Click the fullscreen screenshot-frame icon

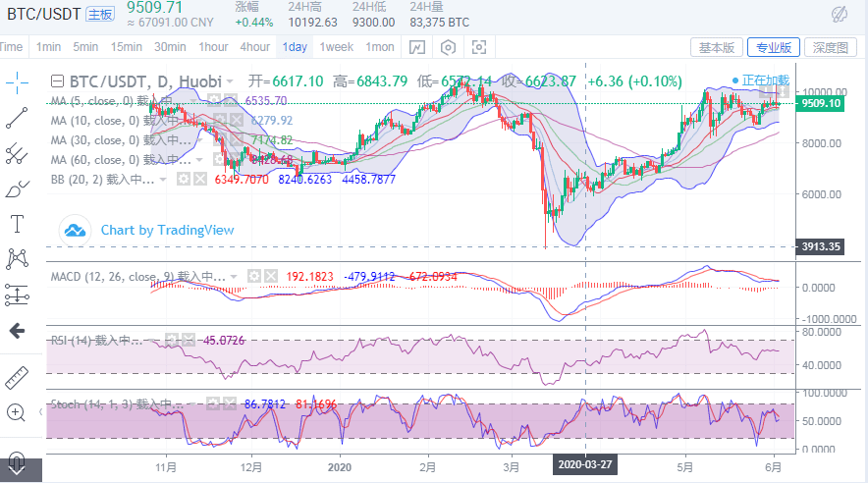click(x=479, y=47)
